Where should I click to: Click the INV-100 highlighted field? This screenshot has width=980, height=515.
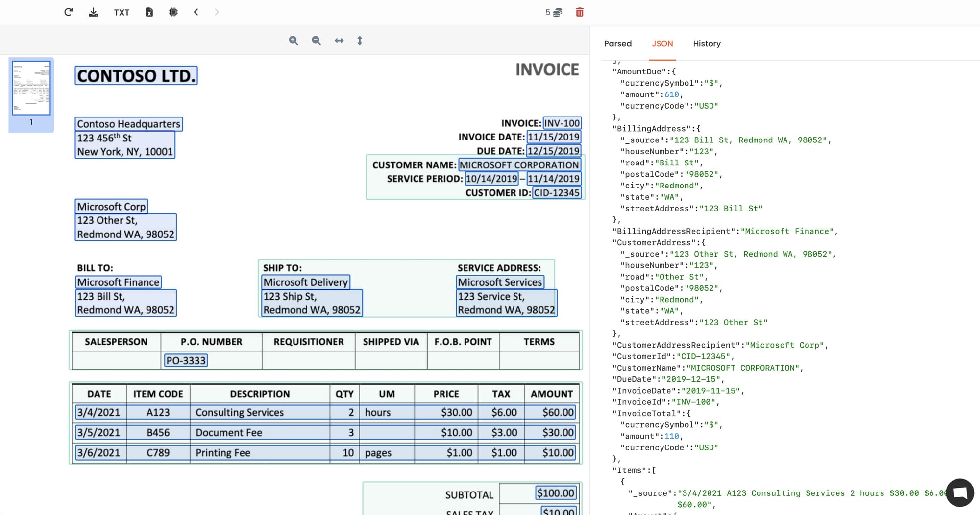(x=562, y=123)
